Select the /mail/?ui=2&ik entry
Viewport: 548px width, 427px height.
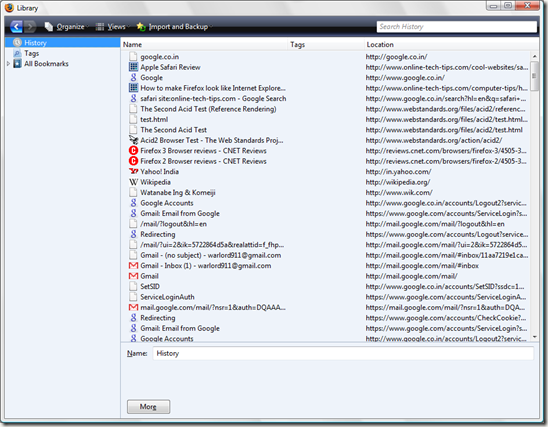[212, 245]
